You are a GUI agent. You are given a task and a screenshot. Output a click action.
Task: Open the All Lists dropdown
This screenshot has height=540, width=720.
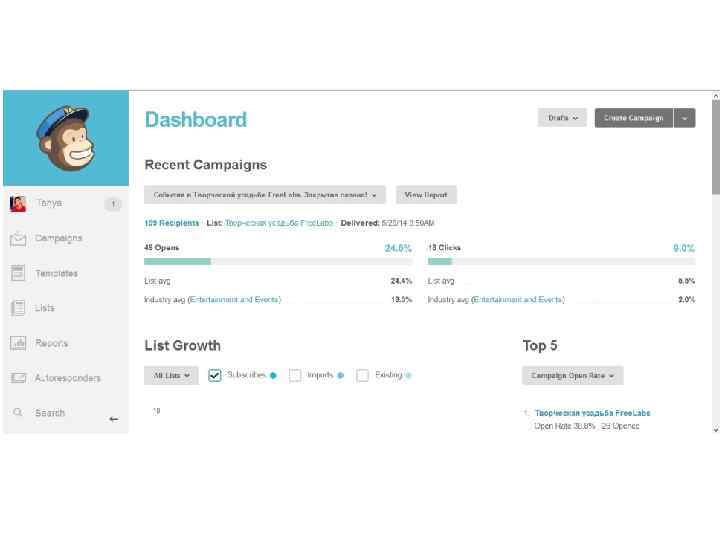171,375
